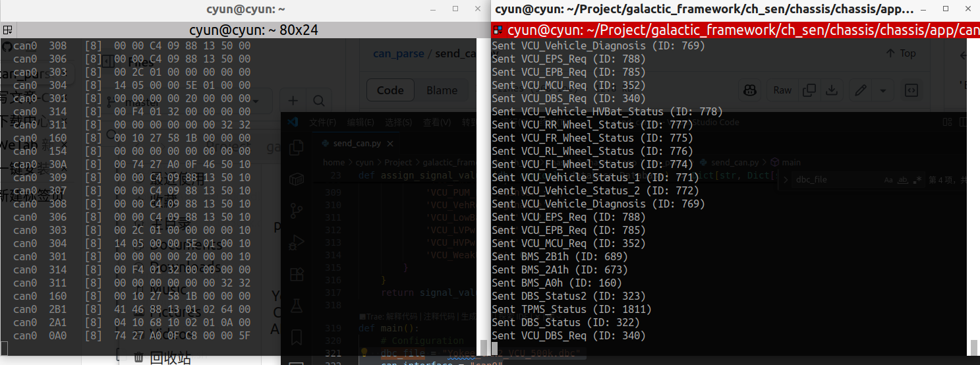Click line number 319 in VS Code gutter
This screenshot has height=365, width=980.
333,328
